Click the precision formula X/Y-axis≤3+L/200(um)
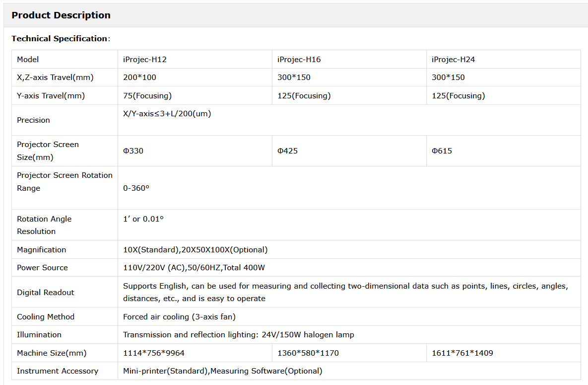588x385 pixels. point(167,114)
